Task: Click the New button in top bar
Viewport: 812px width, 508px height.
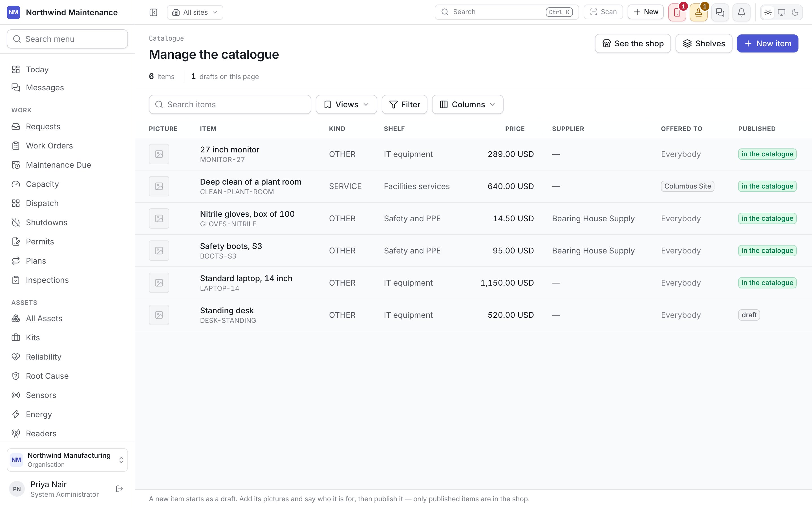Action: [645, 12]
